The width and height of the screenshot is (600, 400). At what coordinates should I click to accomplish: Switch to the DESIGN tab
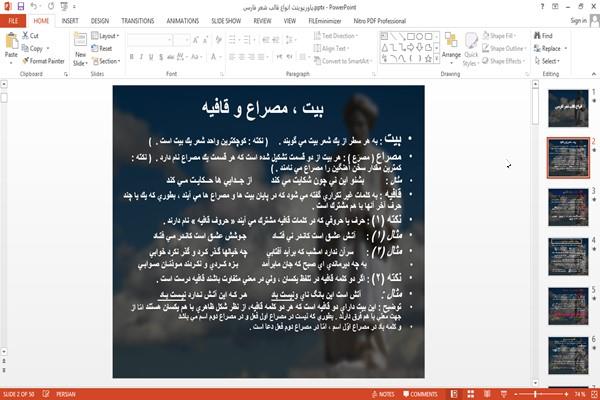pyautogui.click(x=100, y=21)
